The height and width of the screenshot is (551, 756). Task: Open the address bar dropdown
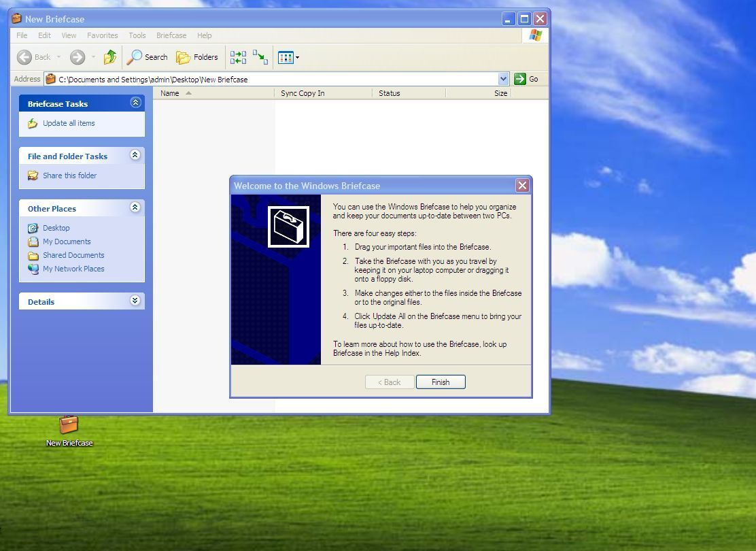502,79
